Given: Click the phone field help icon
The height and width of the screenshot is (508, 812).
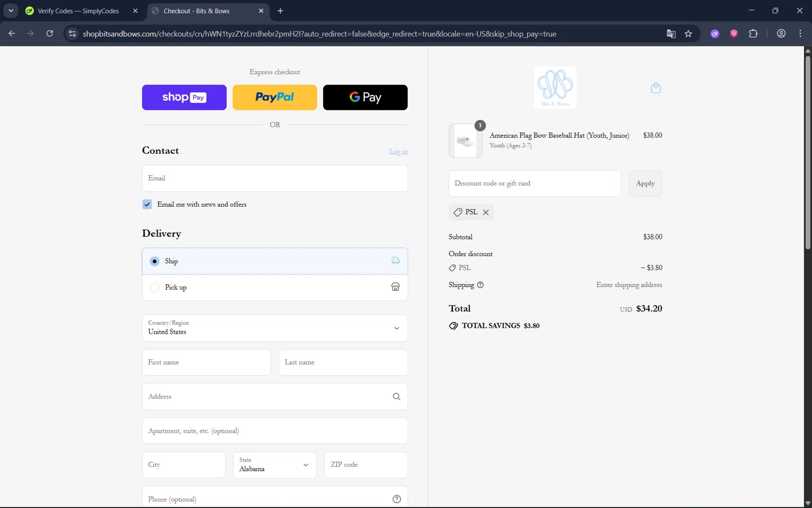Looking at the screenshot, I should point(396,499).
